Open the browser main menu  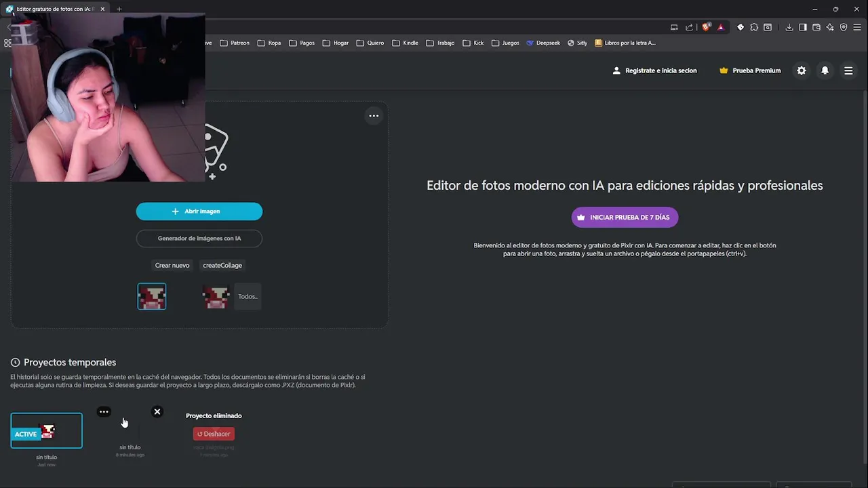pos(857,27)
